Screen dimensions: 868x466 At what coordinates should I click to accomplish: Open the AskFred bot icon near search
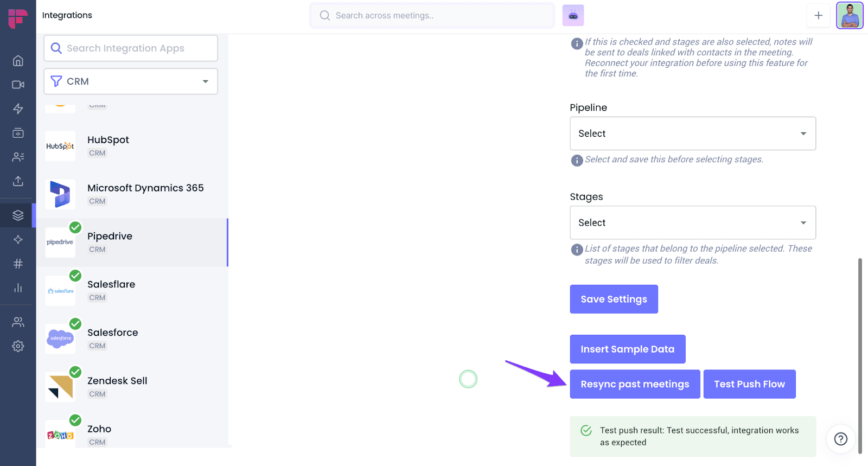573,15
